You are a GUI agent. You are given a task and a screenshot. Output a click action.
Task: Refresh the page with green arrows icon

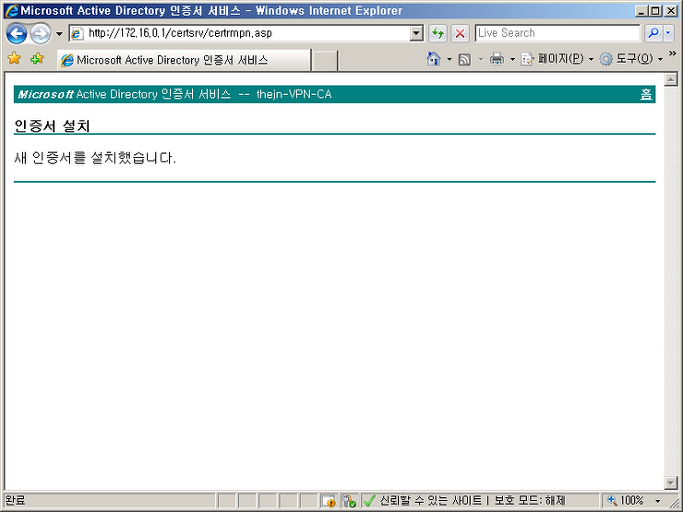(x=438, y=34)
